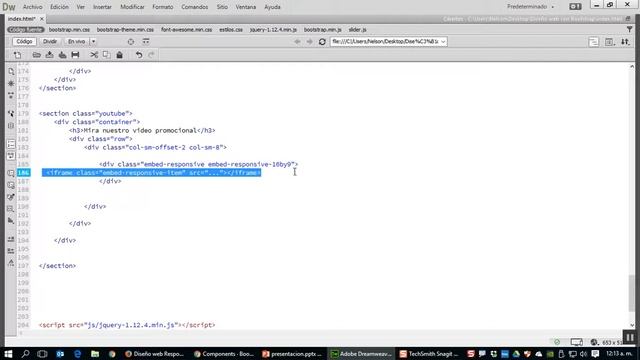Viewport: 640px width, 360px height.
Task: Switch to Código view
Action: coord(24,42)
